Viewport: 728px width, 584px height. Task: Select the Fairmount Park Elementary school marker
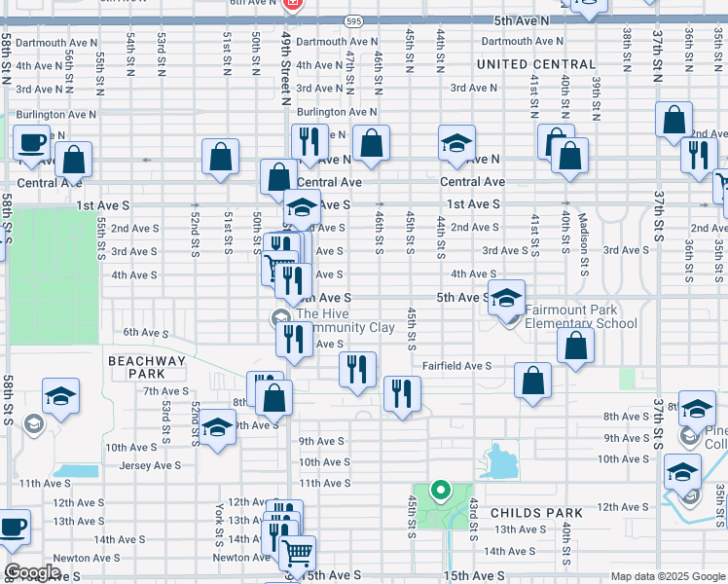click(x=506, y=300)
